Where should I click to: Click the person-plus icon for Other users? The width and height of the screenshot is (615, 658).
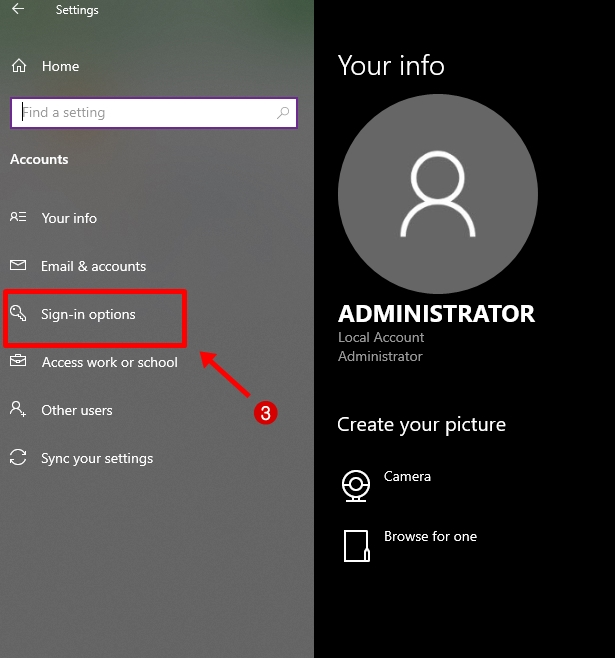coord(18,409)
